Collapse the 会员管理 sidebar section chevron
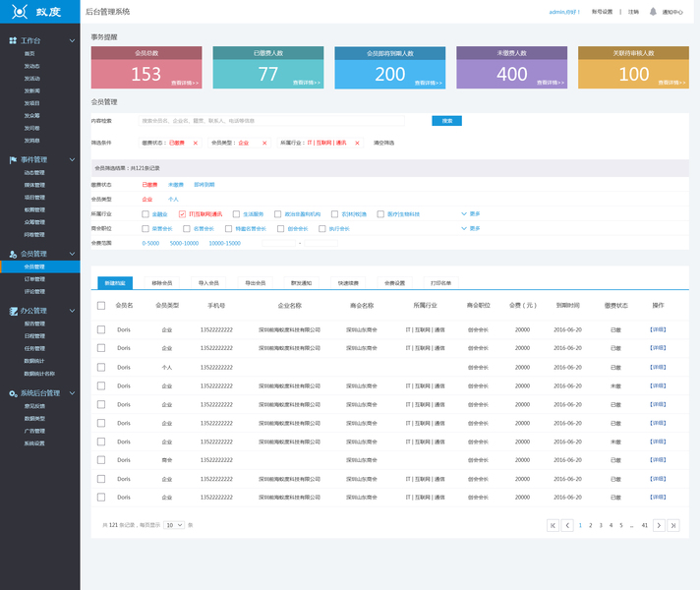 pos(72,254)
